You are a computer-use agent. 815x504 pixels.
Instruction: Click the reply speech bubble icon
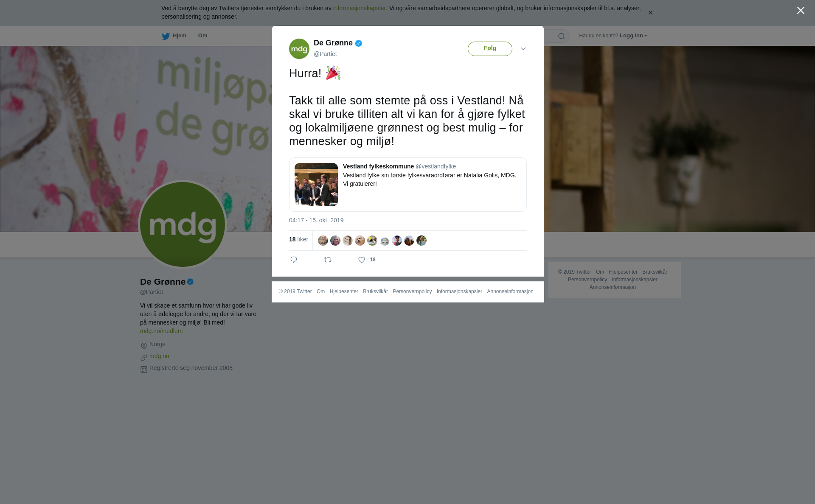[x=294, y=260]
